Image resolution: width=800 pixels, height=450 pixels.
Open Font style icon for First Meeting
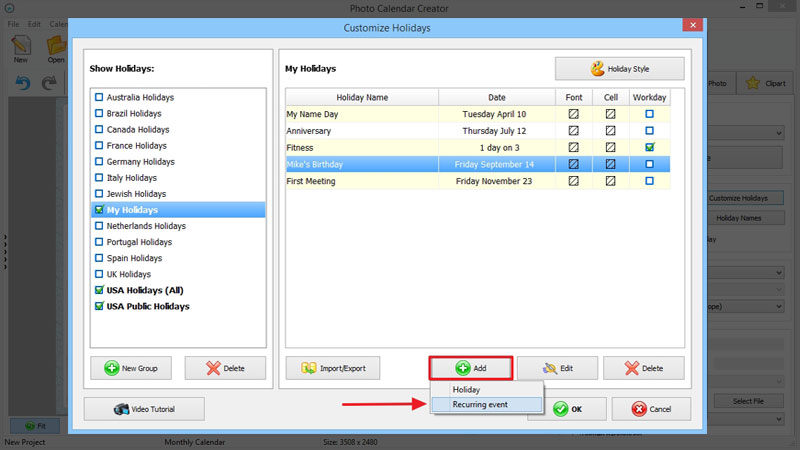click(x=573, y=181)
